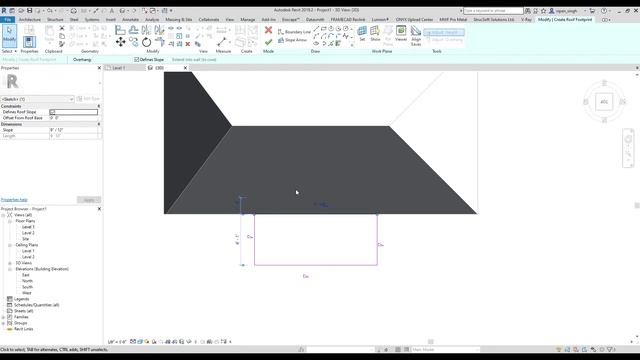This screenshot has width=640, height=360.
Task: Click Offset From Roof Base value
Action: 73,118
